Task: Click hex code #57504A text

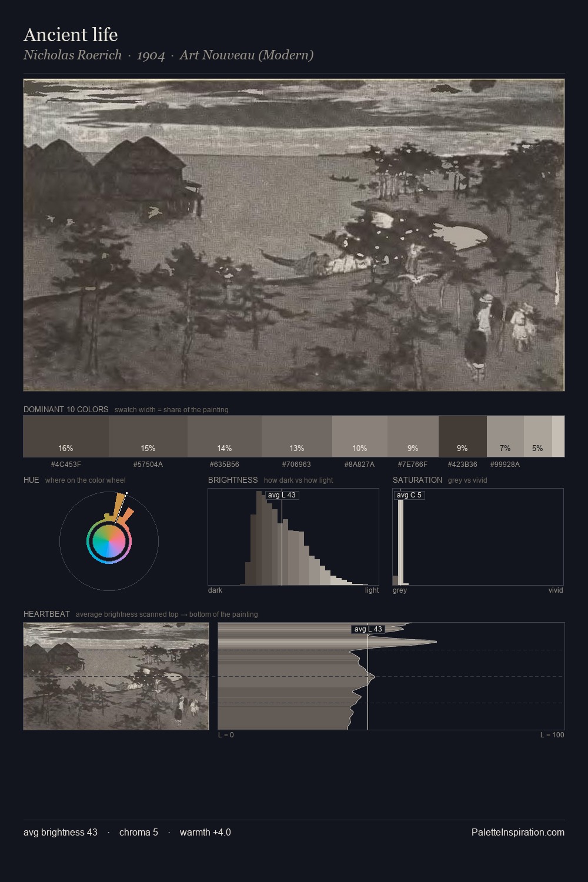Action: click(x=148, y=465)
